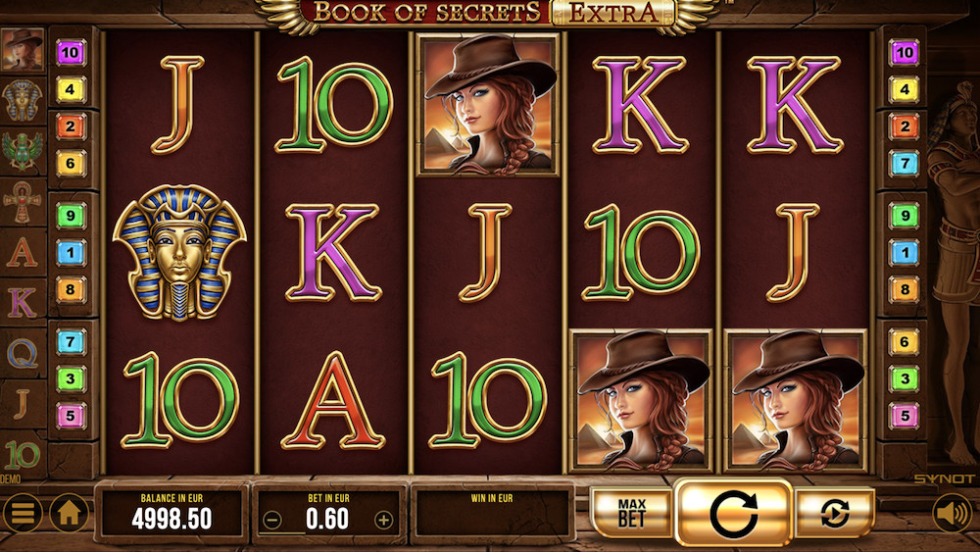Select the letter Q symbol in the left sidebar

pos(23,355)
